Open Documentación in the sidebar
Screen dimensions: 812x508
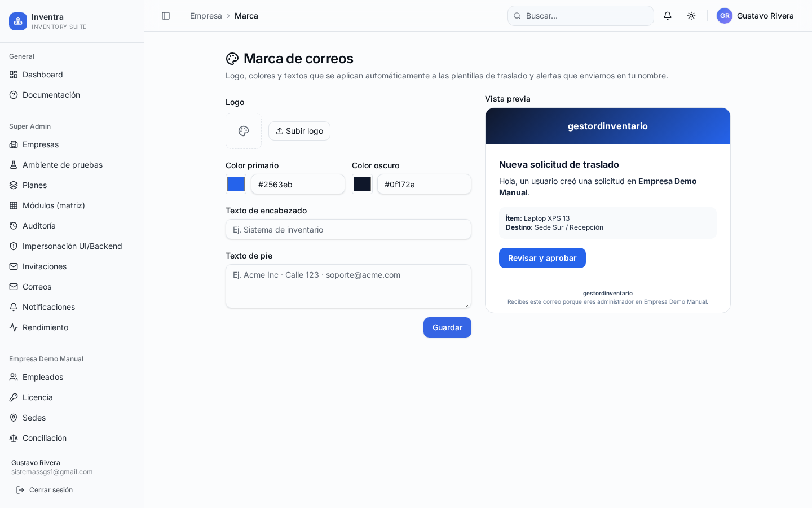click(72, 95)
